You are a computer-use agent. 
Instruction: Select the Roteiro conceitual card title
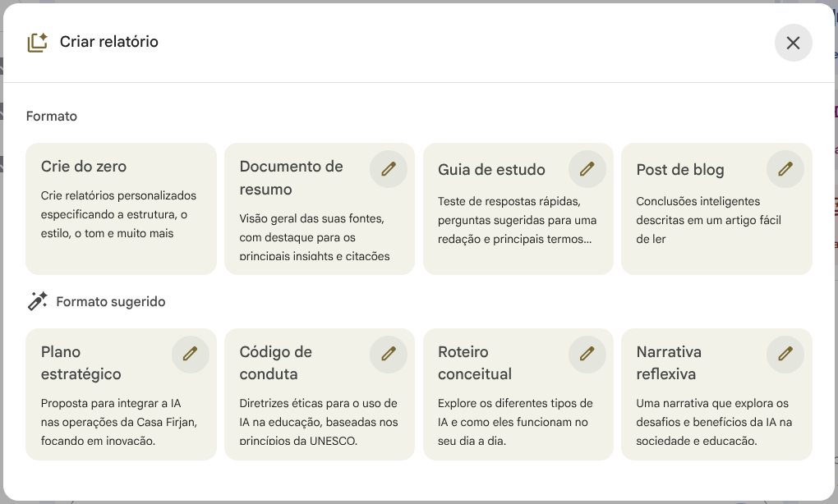point(474,363)
